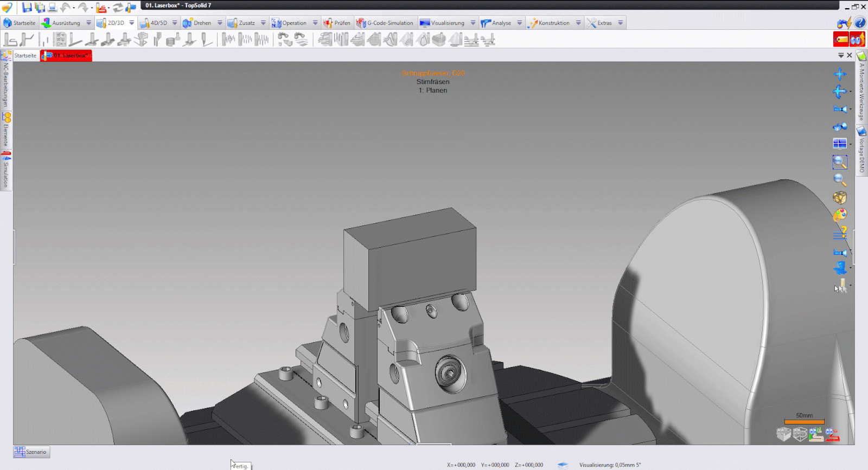Open the NC-Bearbeitungen side panel tab

[6, 80]
